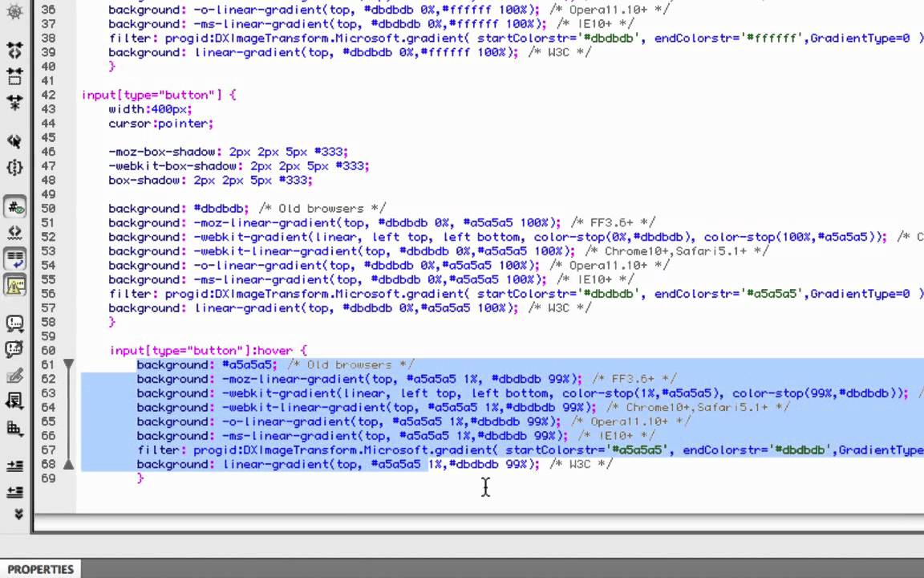This screenshot has height=578, width=924.
Task: Click Wrap Tag pencil icon
Action: pos(14,375)
